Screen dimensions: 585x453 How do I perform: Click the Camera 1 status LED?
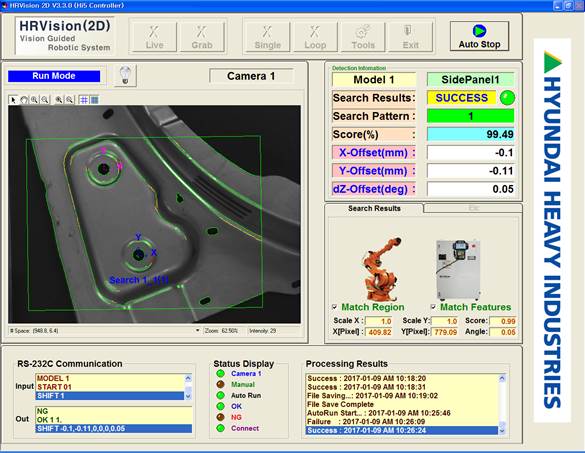coord(220,374)
